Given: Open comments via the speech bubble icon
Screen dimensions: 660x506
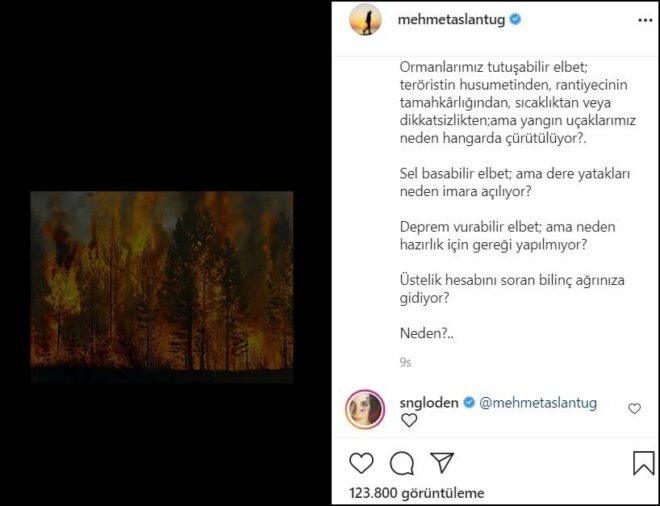Looking at the screenshot, I should pos(401,464).
